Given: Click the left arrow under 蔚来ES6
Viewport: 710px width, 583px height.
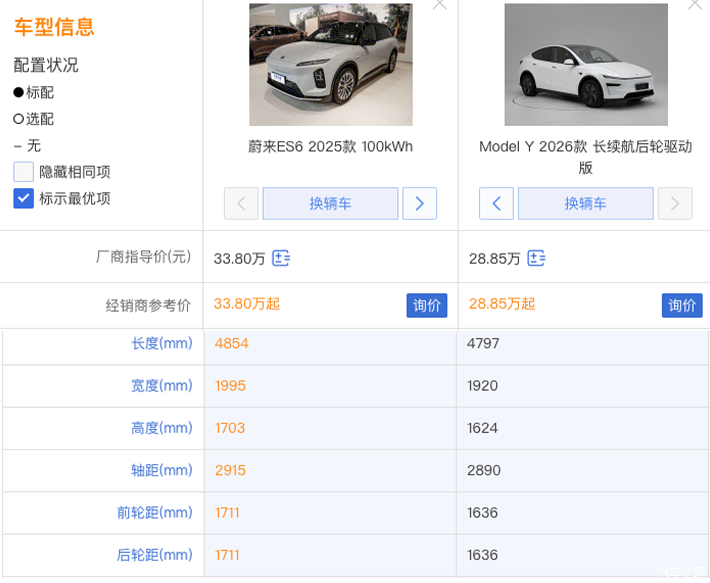Looking at the screenshot, I should pos(241,204).
